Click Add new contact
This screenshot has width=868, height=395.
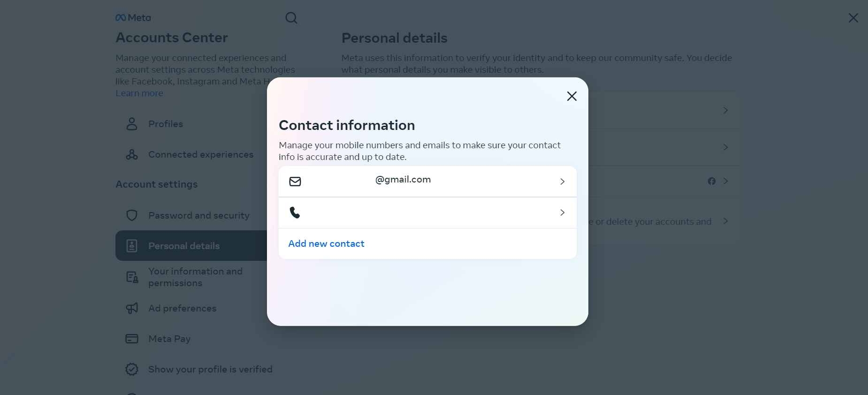pyautogui.click(x=326, y=243)
